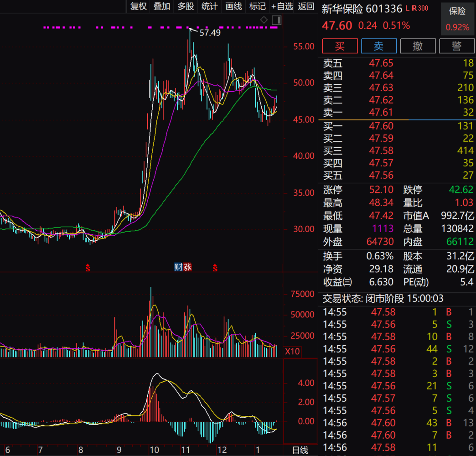Click 返回 to go back
Image resolution: width=476 pixels, height=456 pixels.
[x=305, y=7]
